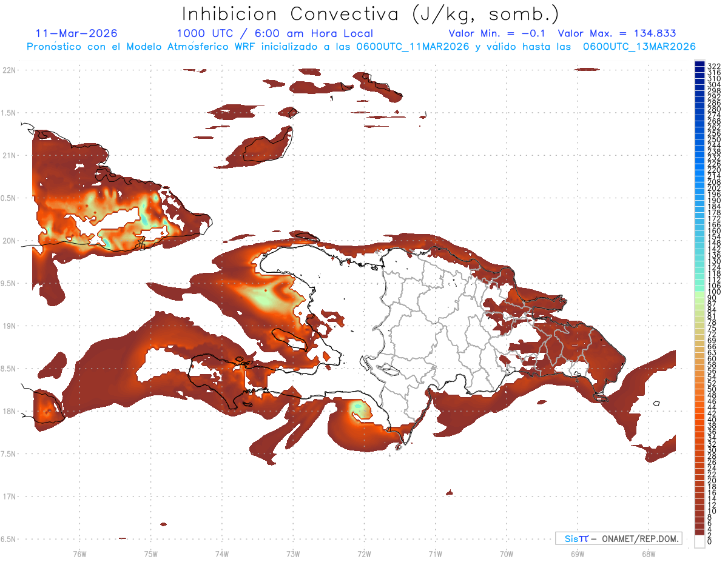This screenshot has width=728, height=562.
Task: Click the "Inhibicion Convectiva (J/kg, somb.)" title
Action: tap(371, 14)
